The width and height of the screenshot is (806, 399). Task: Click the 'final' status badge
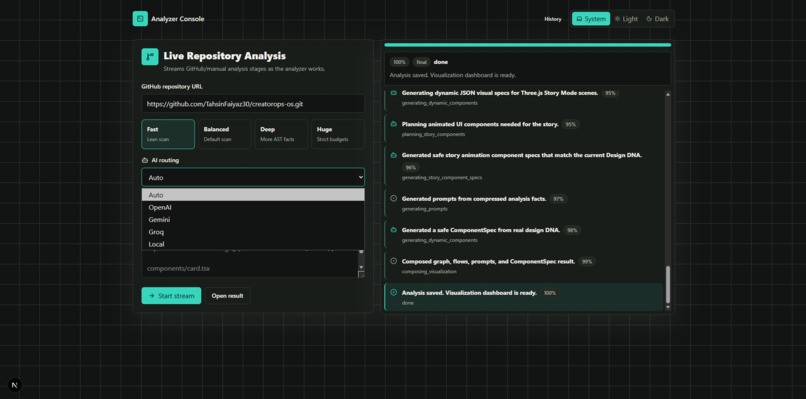421,62
